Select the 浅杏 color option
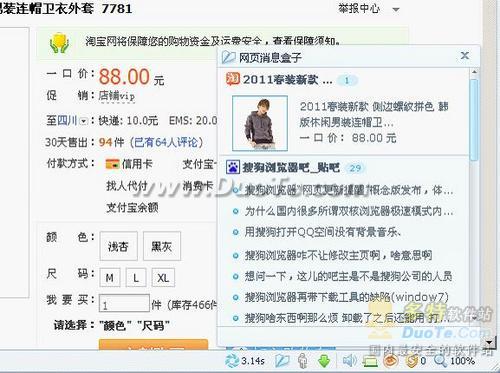Viewport: 500px width, 373px height. point(118,246)
